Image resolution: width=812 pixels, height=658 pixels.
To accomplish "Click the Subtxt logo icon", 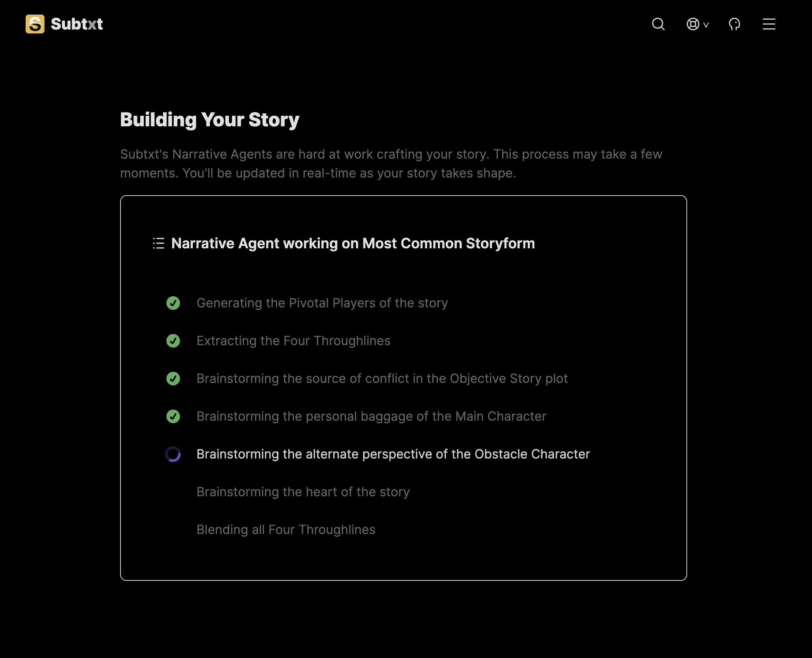I will click(x=35, y=24).
